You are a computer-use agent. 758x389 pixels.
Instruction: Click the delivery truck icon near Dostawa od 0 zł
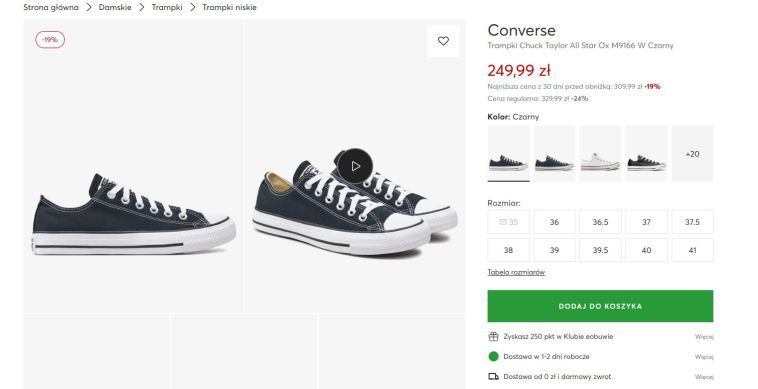493,376
